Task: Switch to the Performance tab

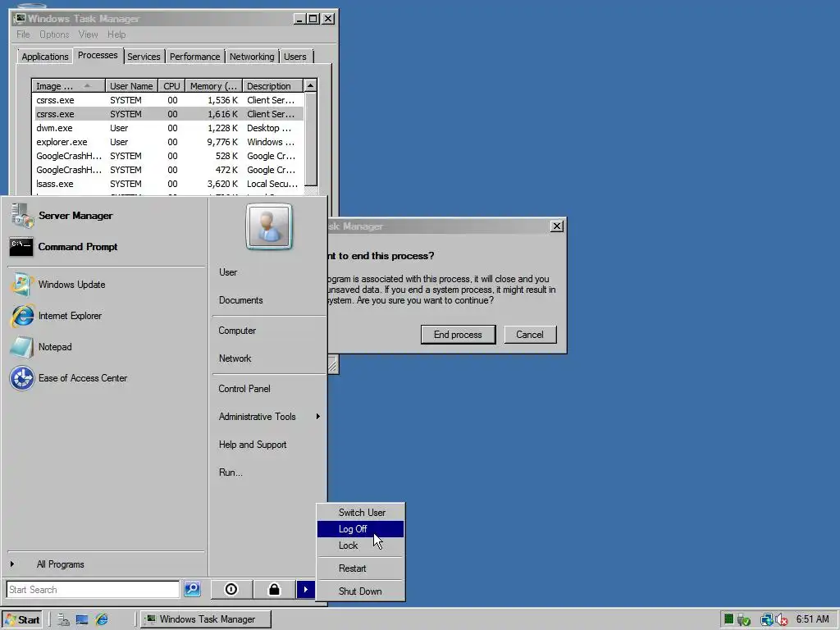Action: coord(194,57)
